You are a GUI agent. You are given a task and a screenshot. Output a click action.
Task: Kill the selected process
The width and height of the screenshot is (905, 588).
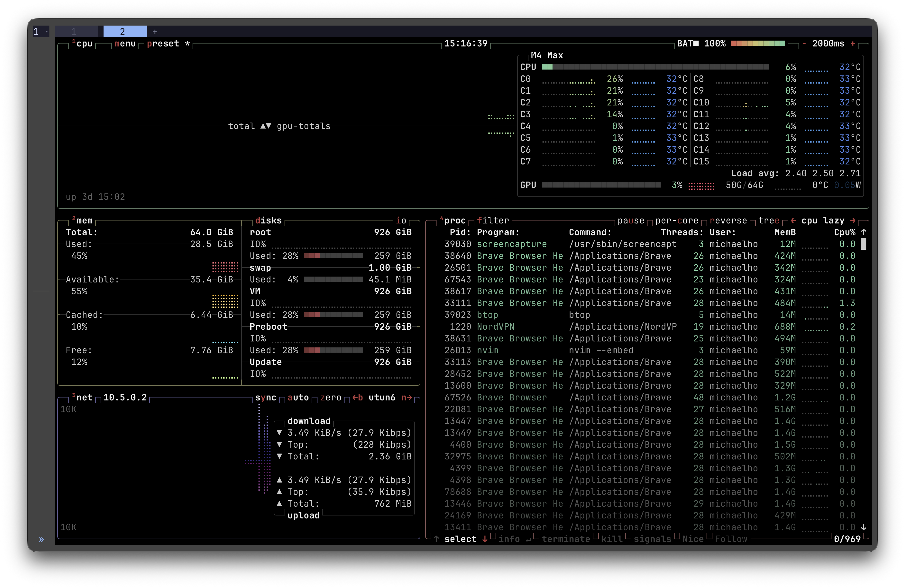pos(612,539)
